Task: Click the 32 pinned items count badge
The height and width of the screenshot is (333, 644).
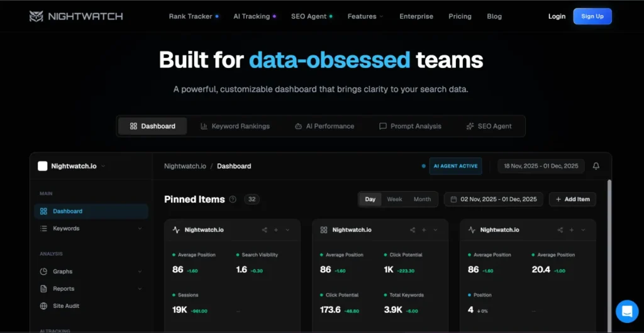Action: pyautogui.click(x=252, y=199)
